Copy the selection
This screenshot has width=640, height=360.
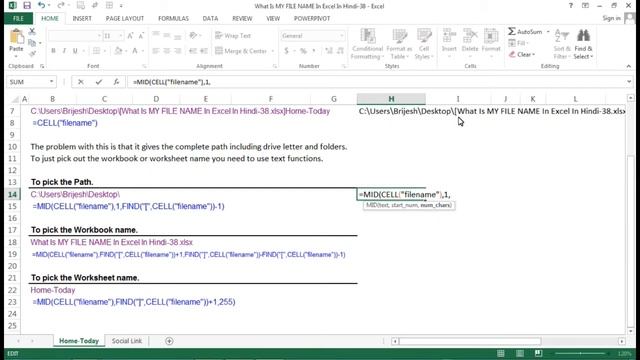pyautogui.click(x=32, y=42)
